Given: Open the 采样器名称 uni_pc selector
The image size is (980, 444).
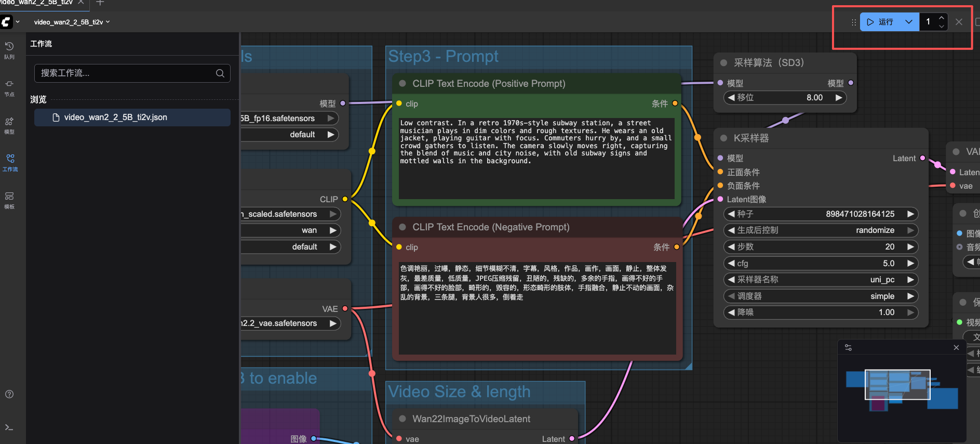Looking at the screenshot, I should coord(821,280).
